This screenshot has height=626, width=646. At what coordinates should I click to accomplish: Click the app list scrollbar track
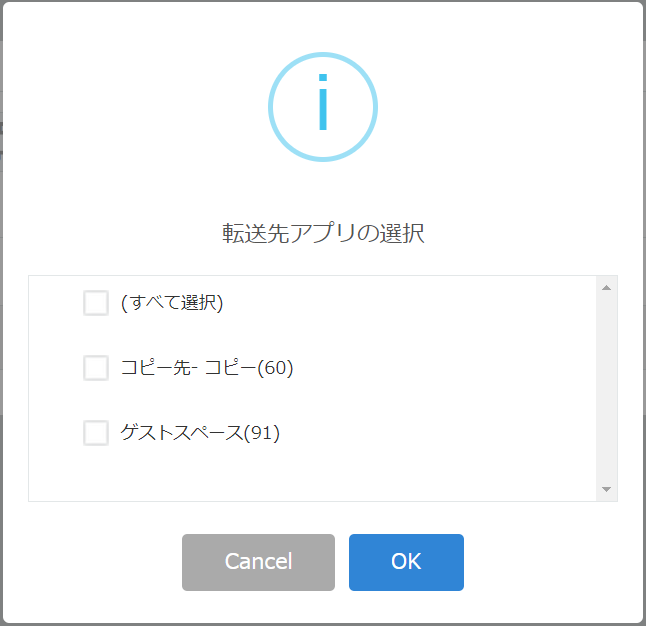point(606,388)
